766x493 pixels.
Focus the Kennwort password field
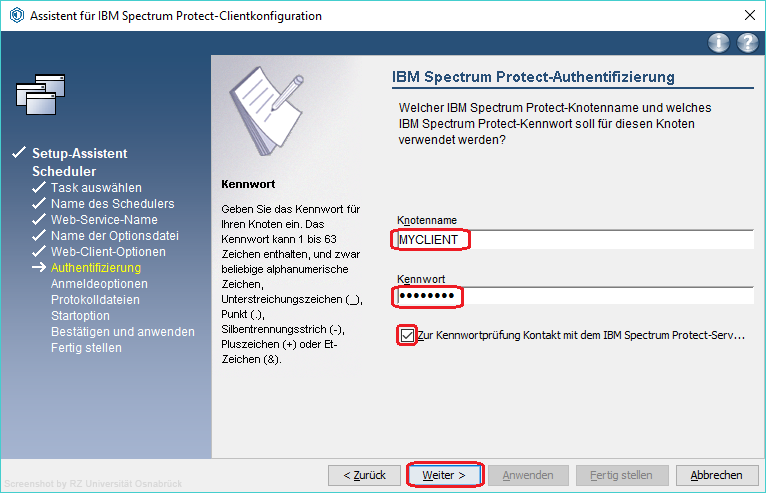pyautogui.click(x=572, y=297)
